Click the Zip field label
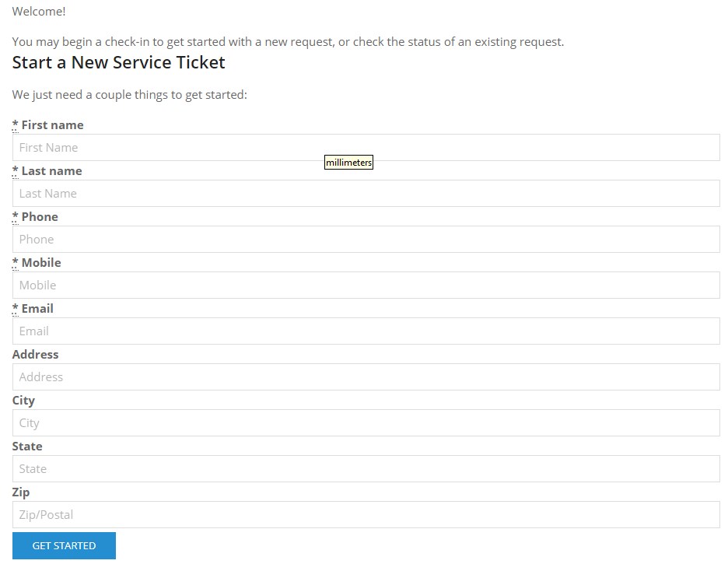 [21, 492]
